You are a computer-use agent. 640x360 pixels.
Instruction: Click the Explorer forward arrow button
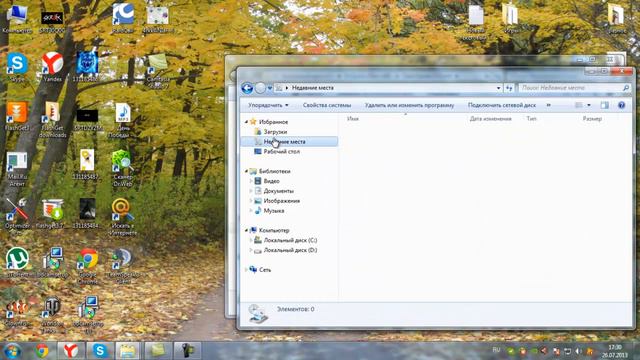coord(260,88)
